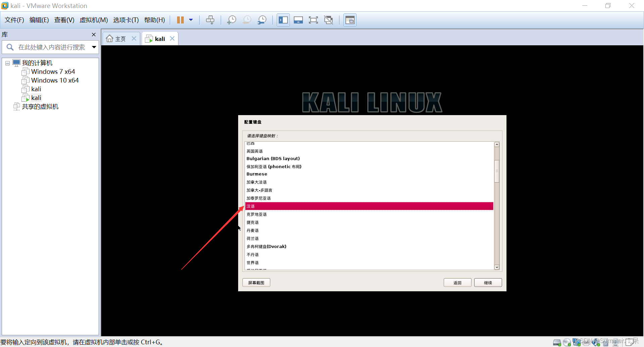Select 克罗地亚语 keyboard layout
The height and width of the screenshot is (347, 644).
click(369, 214)
